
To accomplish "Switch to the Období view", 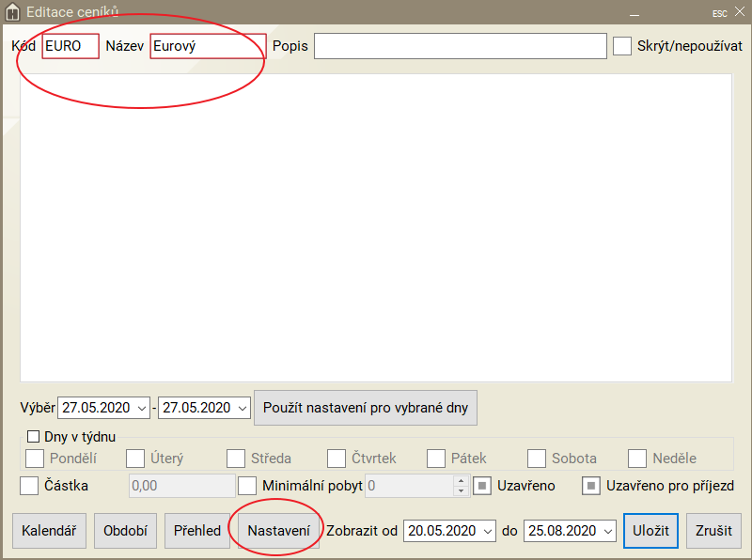I will click(x=126, y=531).
